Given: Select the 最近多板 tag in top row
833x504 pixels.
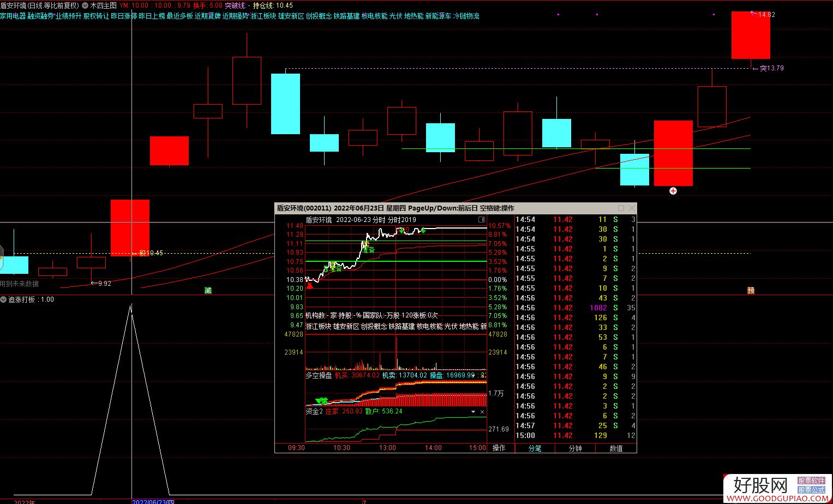Looking at the screenshot, I should point(180,16).
